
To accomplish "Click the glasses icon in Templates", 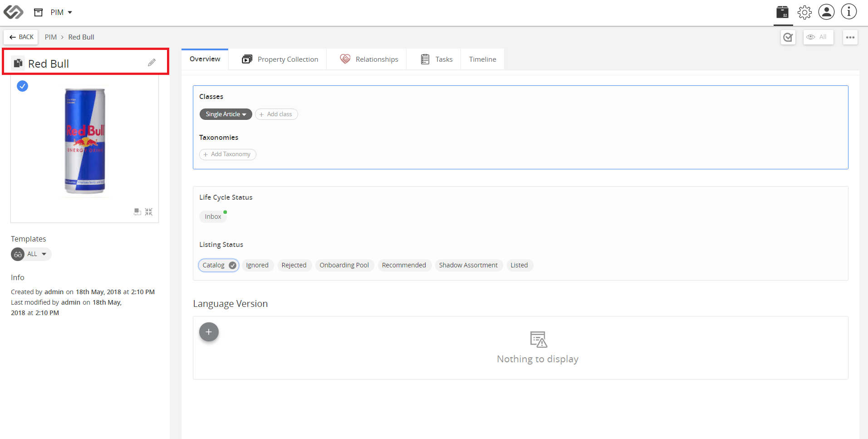I will pyautogui.click(x=18, y=254).
